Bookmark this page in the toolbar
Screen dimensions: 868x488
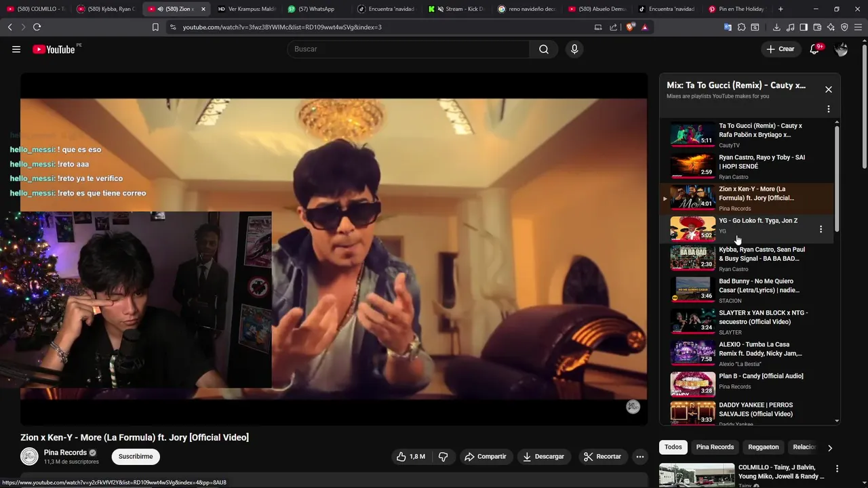coord(155,27)
